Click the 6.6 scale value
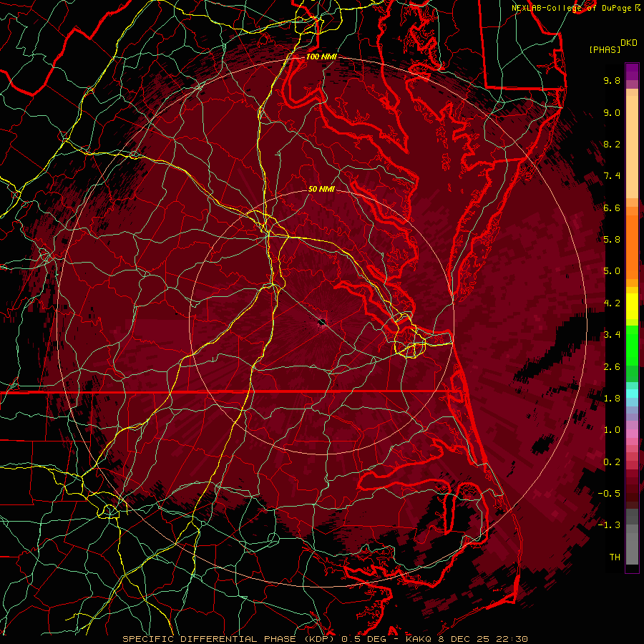The width and height of the screenshot is (644, 644). point(612,208)
